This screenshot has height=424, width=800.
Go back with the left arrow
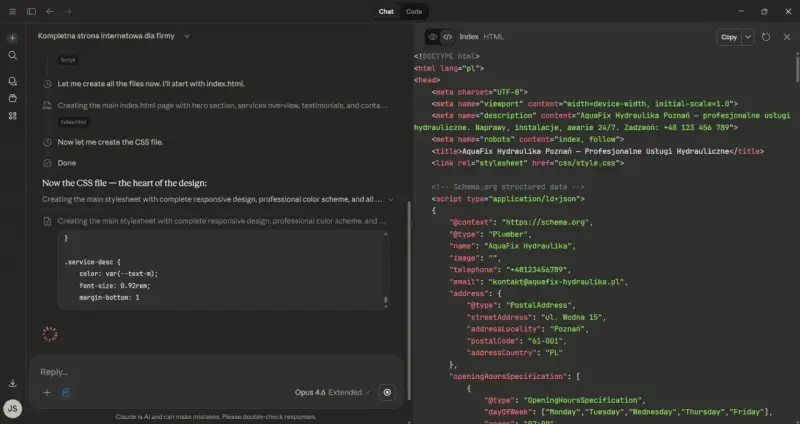pyautogui.click(x=50, y=11)
